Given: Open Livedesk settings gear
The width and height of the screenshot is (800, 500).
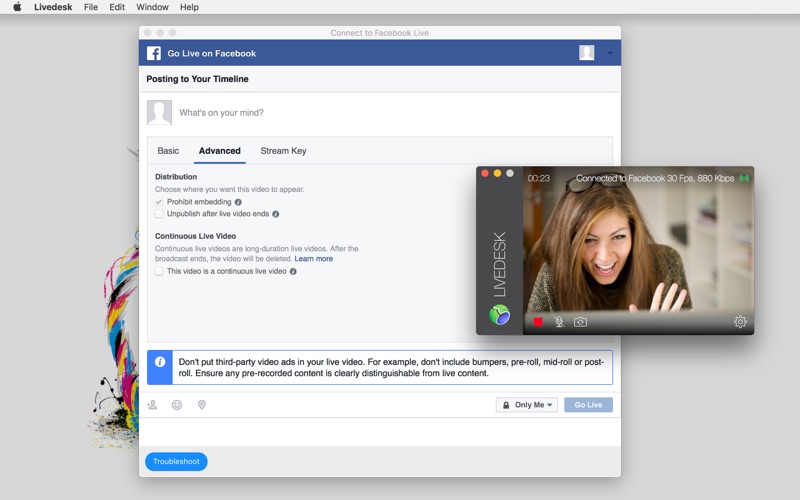Looking at the screenshot, I should pos(740,322).
